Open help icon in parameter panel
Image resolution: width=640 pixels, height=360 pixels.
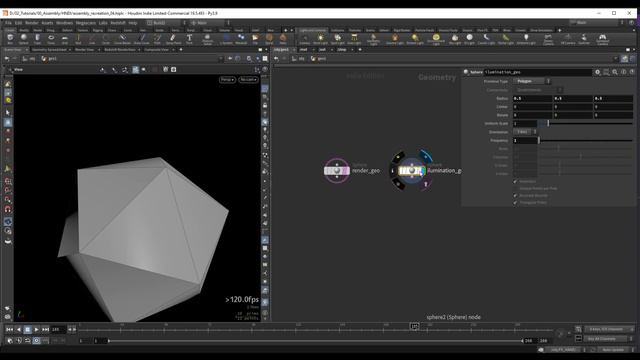tap(632, 72)
